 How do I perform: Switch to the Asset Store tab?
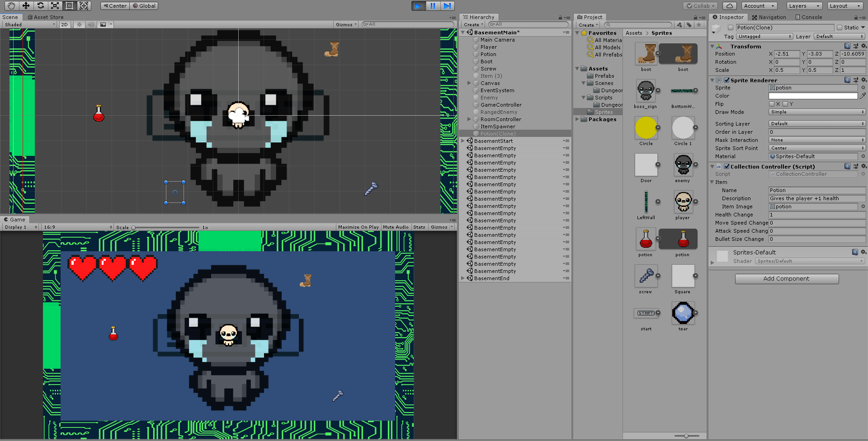tap(45, 17)
